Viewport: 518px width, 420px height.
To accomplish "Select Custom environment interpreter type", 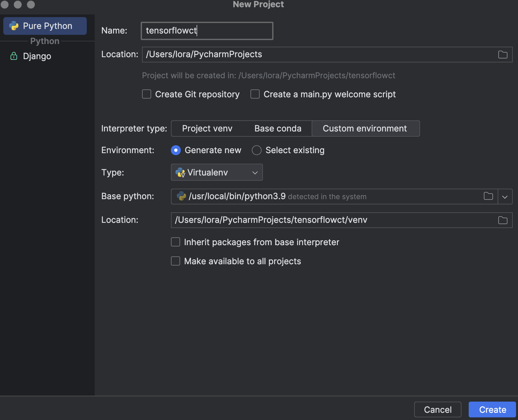I will [365, 128].
